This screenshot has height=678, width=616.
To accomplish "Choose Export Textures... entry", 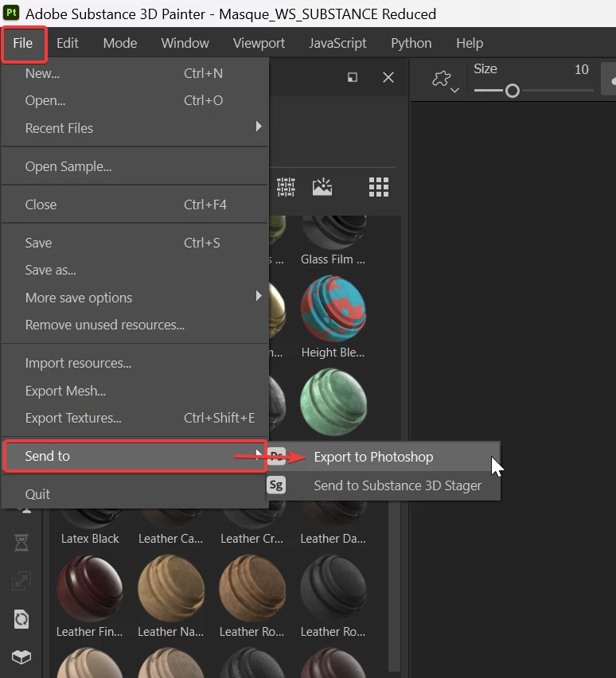I will (135, 418).
